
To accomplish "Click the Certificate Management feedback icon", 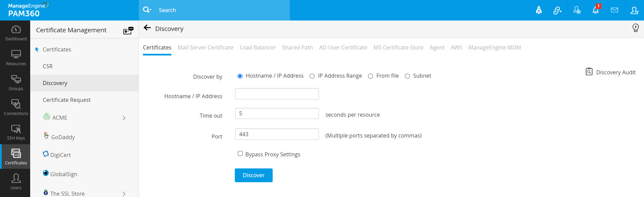I will click(x=128, y=31).
